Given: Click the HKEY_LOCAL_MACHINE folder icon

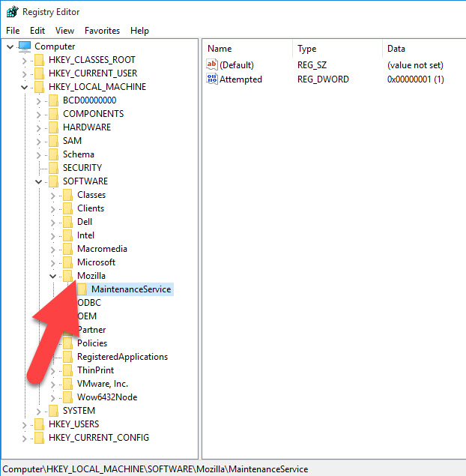Looking at the screenshot, I should 39,87.
